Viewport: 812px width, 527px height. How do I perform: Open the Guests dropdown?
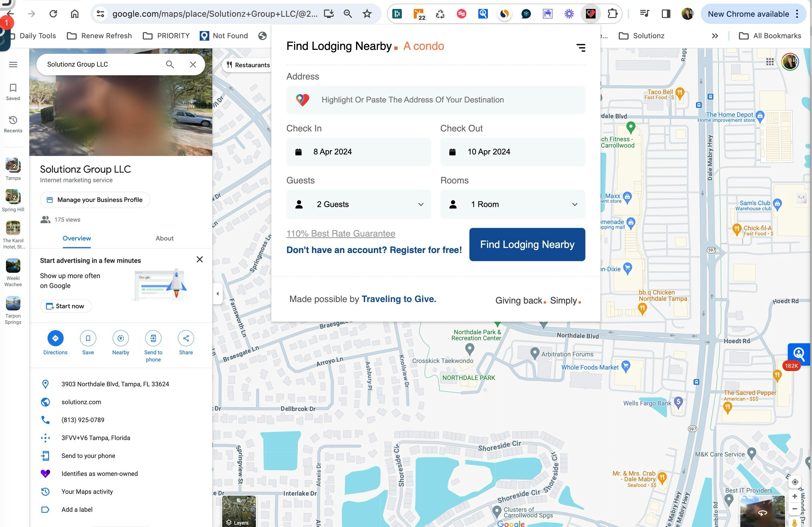coord(358,204)
